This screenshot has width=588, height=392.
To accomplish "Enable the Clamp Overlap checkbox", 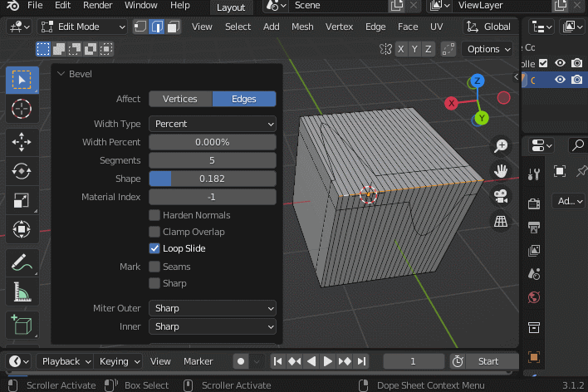I will point(154,232).
